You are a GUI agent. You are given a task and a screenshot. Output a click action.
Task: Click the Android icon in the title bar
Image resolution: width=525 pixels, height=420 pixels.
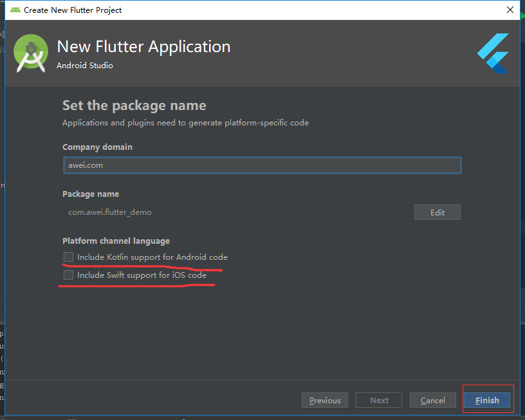pos(15,10)
